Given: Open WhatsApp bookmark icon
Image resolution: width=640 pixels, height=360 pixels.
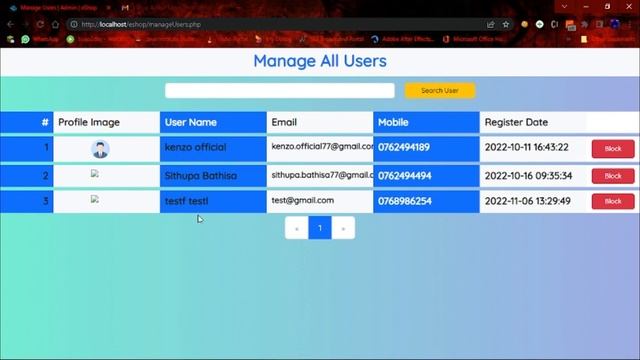Looking at the screenshot, I should click(25, 39).
